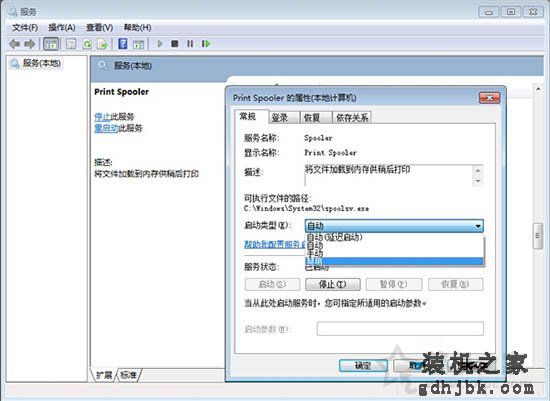Click the Stop Service square icon
550x401 pixels.
175,44
